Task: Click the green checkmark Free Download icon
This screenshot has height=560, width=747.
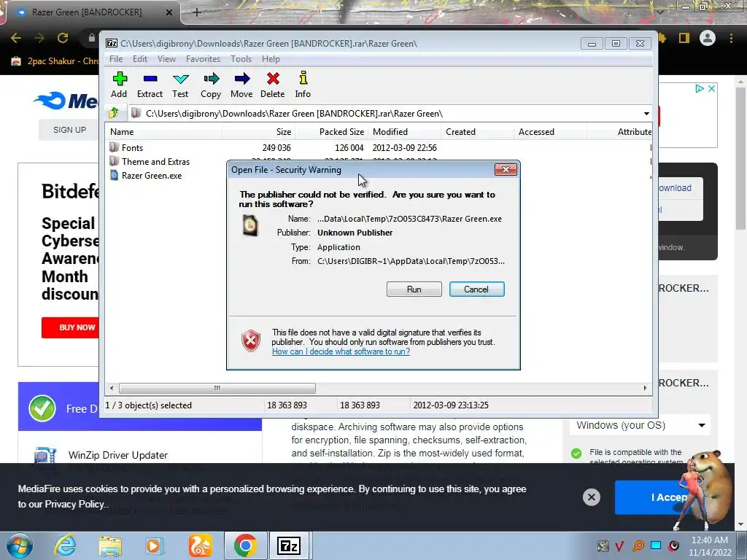Action: [x=42, y=408]
